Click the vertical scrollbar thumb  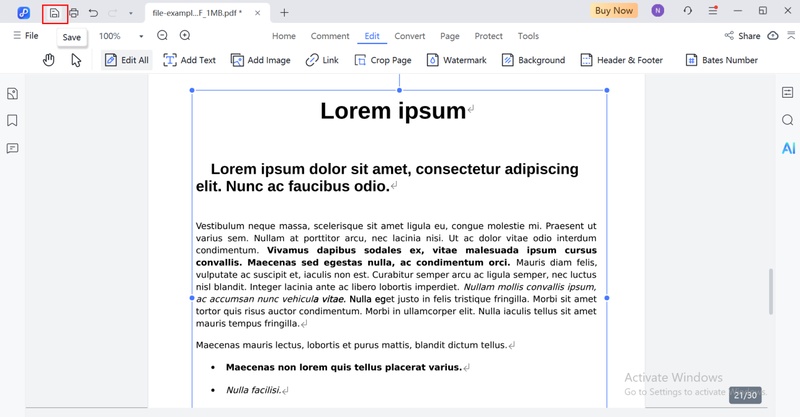pyautogui.click(x=770, y=291)
